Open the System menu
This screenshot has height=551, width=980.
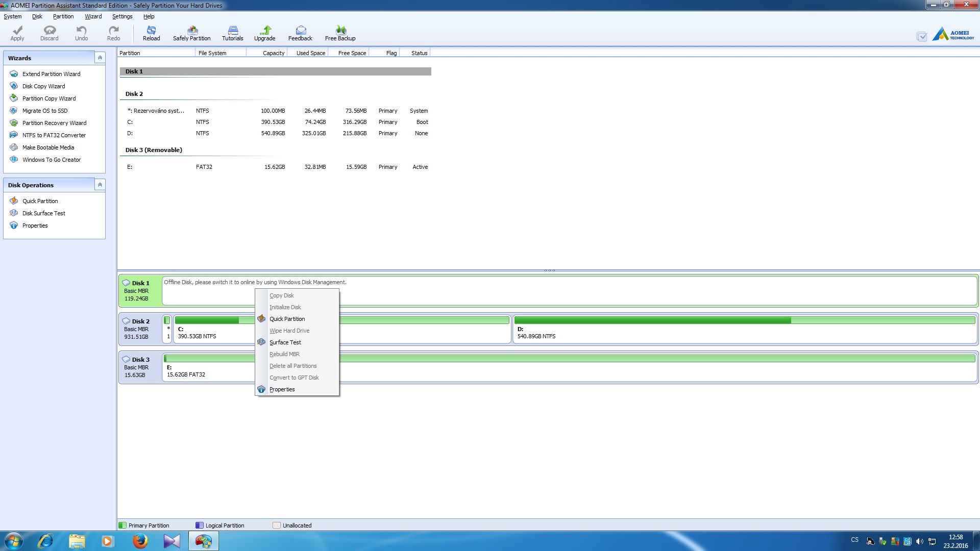pos(13,16)
